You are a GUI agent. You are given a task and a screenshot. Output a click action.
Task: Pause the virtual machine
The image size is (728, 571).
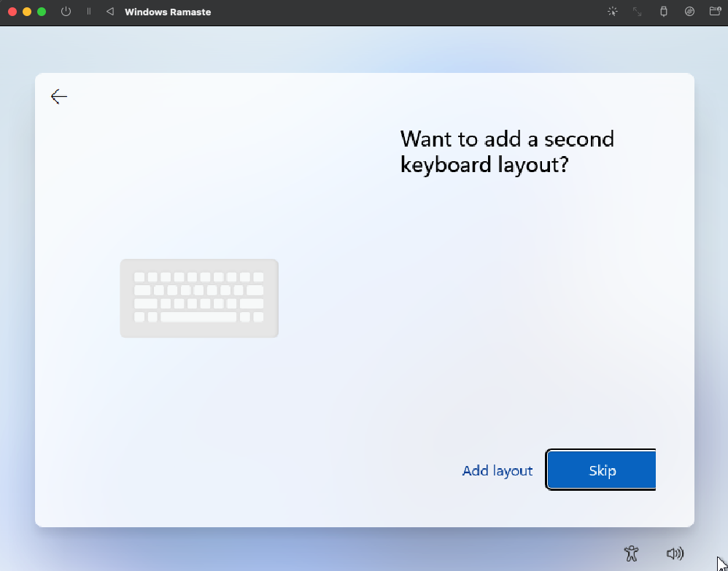pyautogui.click(x=89, y=12)
